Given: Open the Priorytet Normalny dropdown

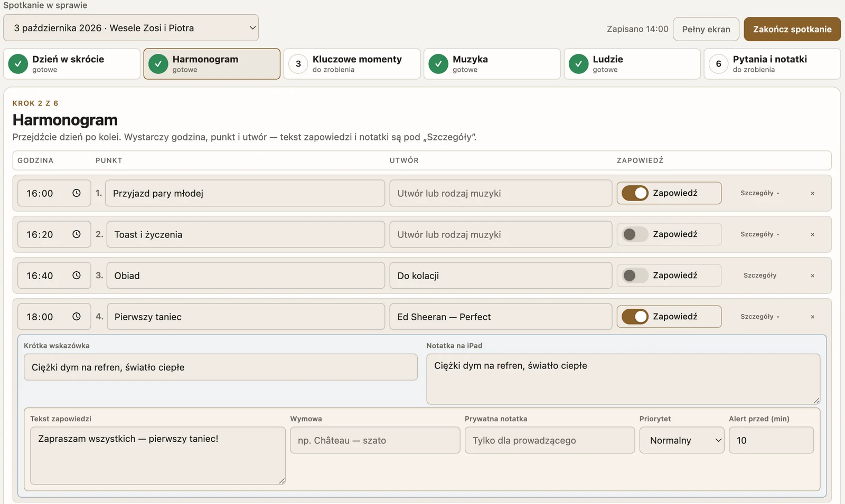Looking at the screenshot, I should click(682, 440).
